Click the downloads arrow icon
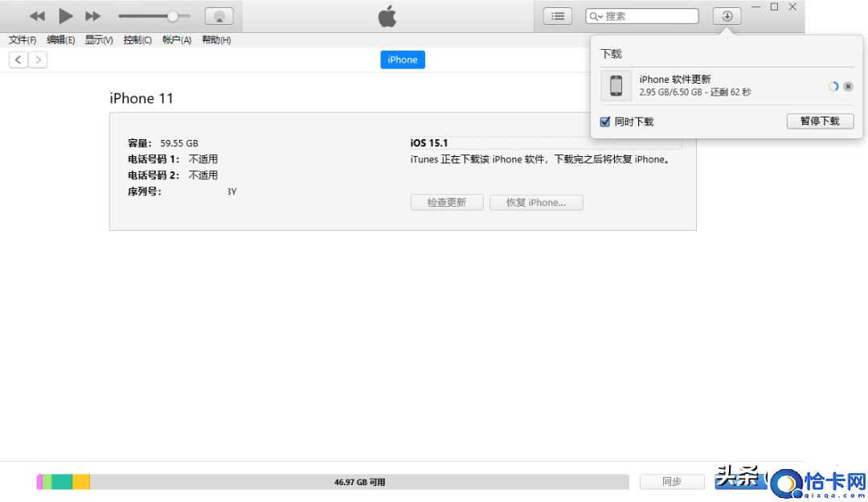 point(727,16)
